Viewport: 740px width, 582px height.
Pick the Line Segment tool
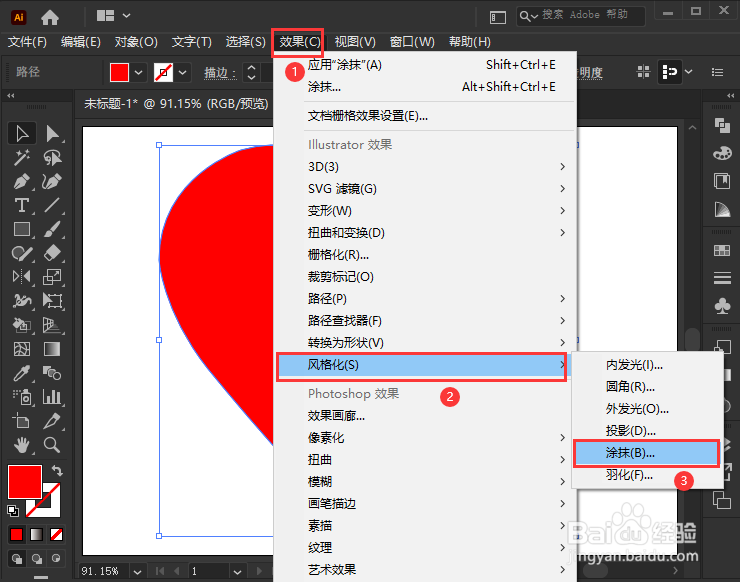click(52, 206)
